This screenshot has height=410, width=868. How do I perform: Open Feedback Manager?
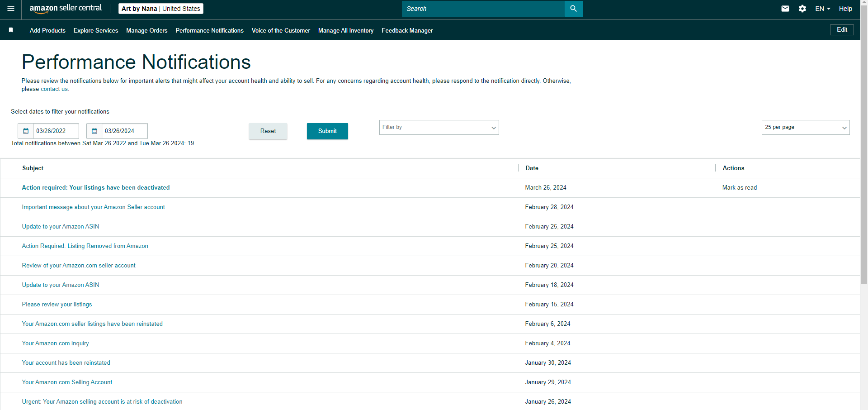click(x=407, y=30)
